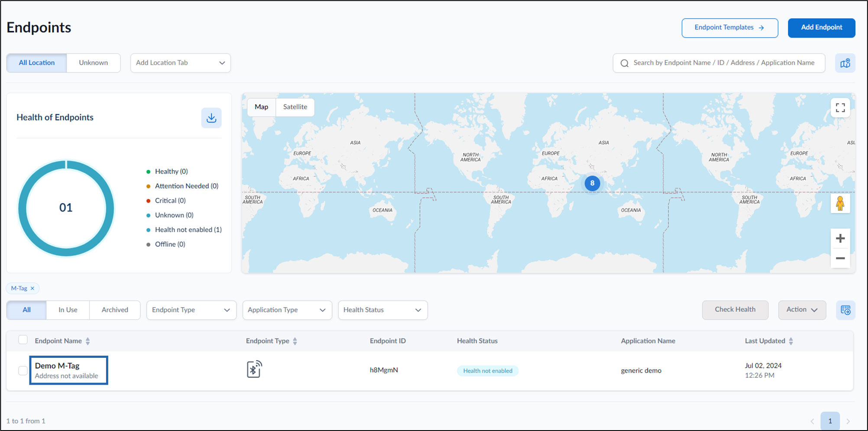
Task: Sort by Last Updated column
Action: click(x=791, y=341)
